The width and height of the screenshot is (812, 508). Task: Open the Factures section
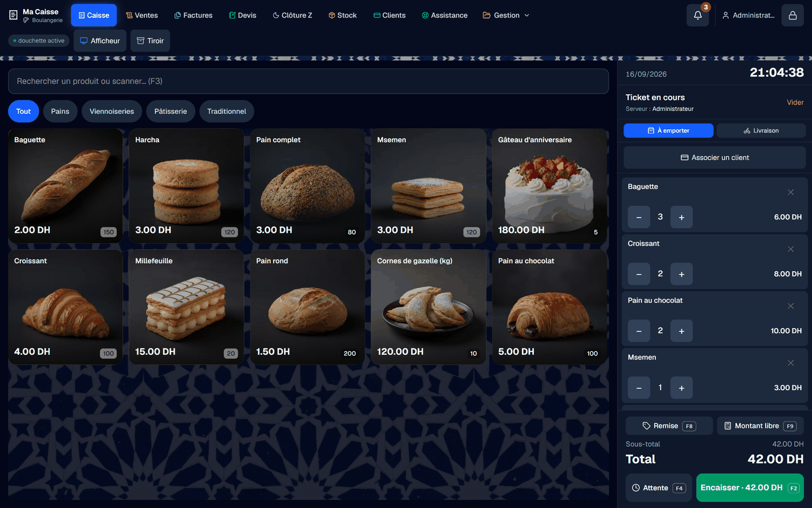[194, 15]
